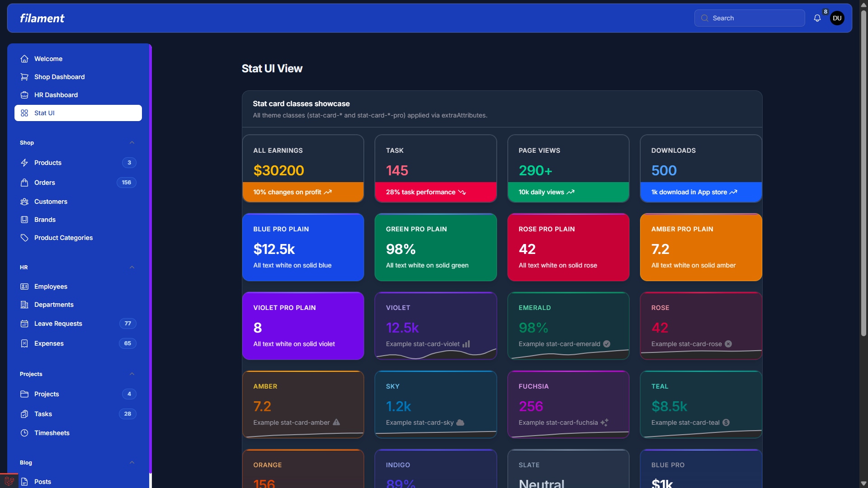Go to Shop Dashboard
The image size is (868, 488).
coord(78,77)
